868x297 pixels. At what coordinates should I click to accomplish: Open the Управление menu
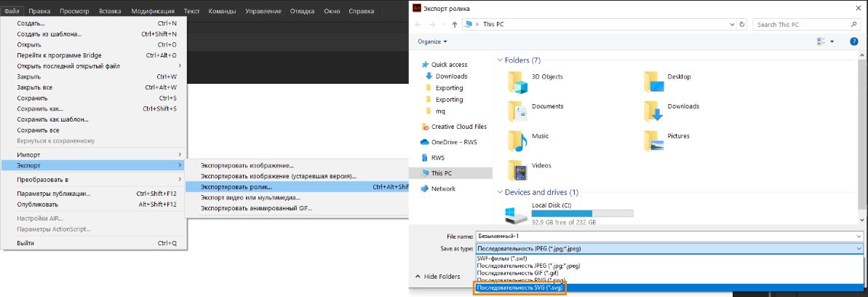pyautogui.click(x=263, y=11)
